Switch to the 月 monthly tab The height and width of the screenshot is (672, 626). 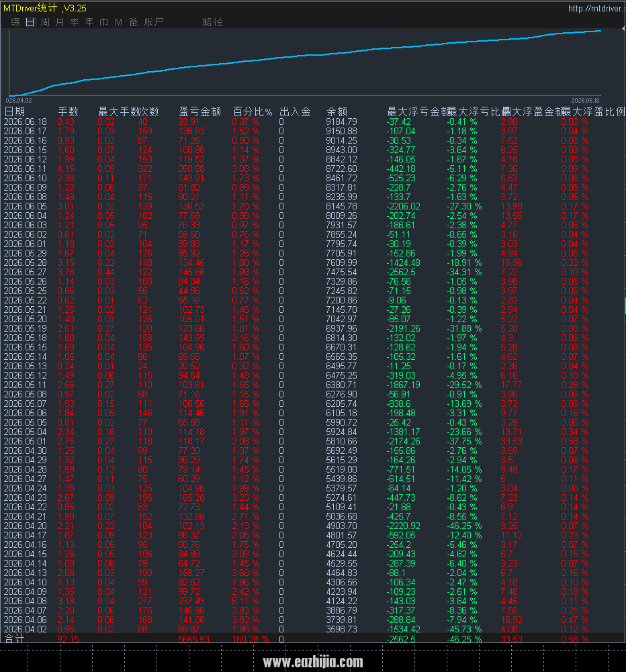point(60,22)
